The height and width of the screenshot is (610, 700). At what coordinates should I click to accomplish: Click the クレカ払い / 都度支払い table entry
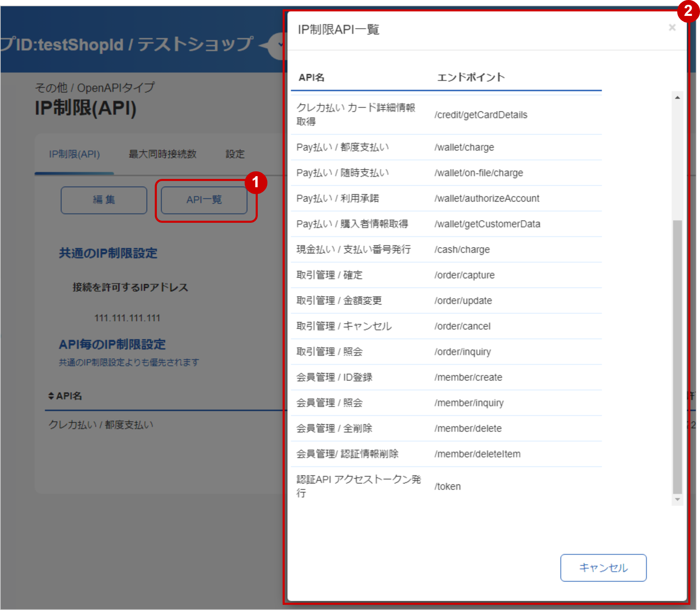(101, 425)
